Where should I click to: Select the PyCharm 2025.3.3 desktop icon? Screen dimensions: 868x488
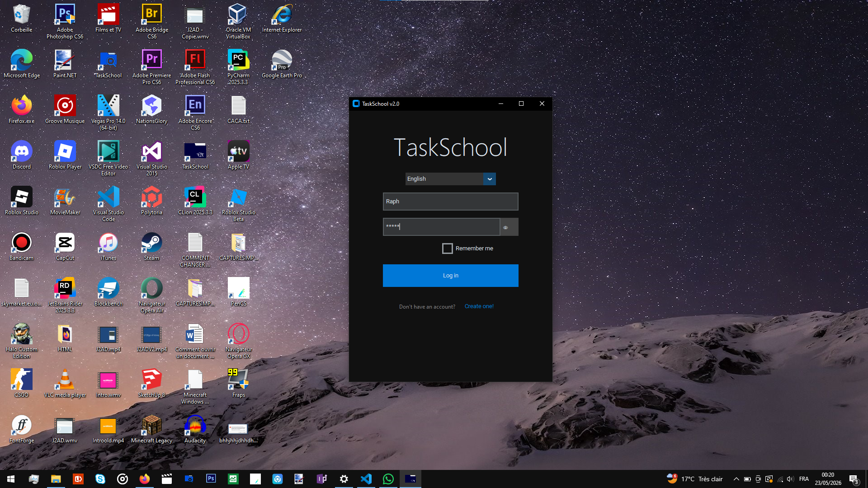[238, 67]
